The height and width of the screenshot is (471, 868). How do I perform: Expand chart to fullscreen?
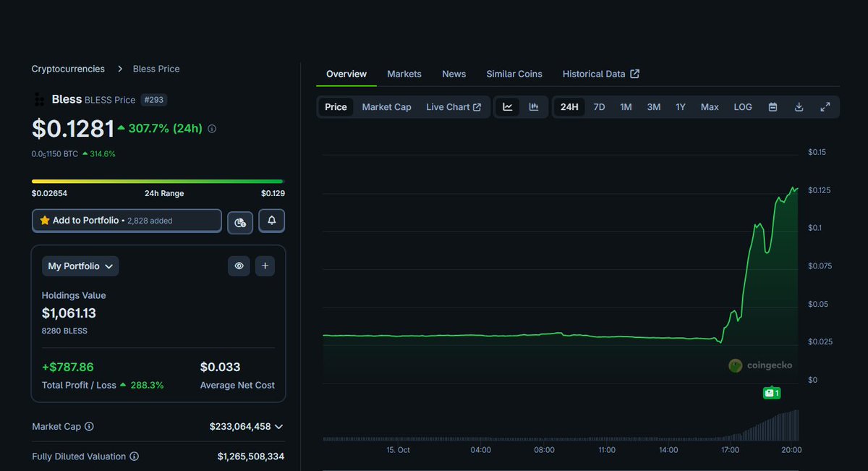tap(825, 107)
